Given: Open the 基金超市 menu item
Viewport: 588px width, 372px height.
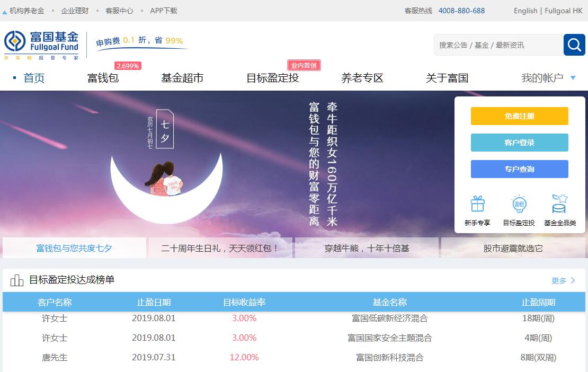Looking at the screenshot, I should click(182, 78).
